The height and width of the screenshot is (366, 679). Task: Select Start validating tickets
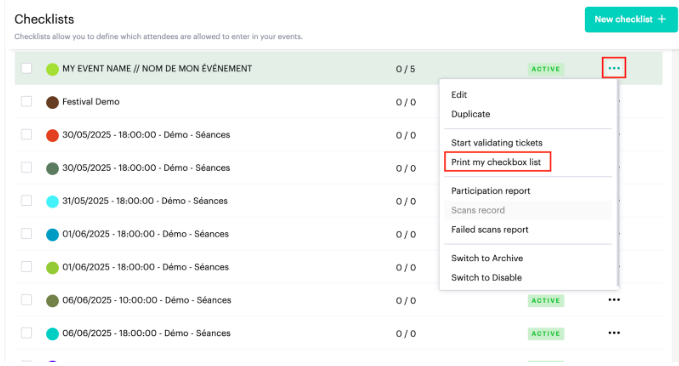coord(496,143)
